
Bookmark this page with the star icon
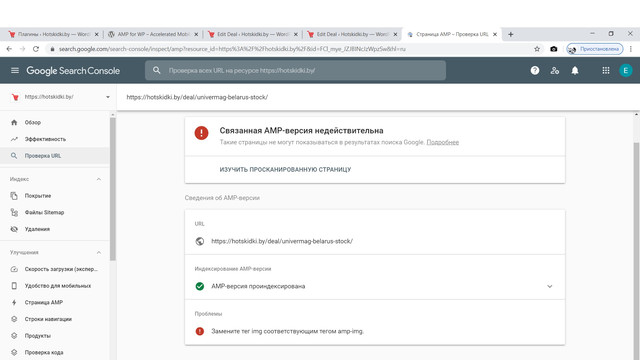(537, 49)
